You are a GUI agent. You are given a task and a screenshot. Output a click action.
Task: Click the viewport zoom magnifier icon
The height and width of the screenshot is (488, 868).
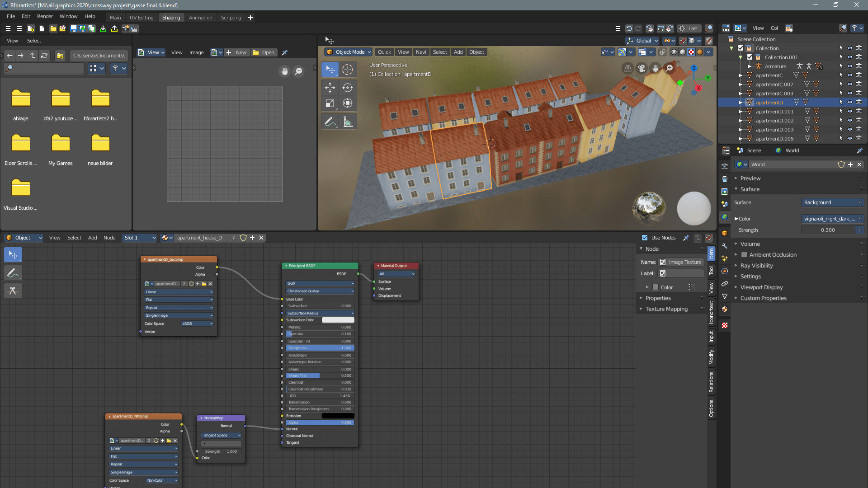tap(669, 68)
